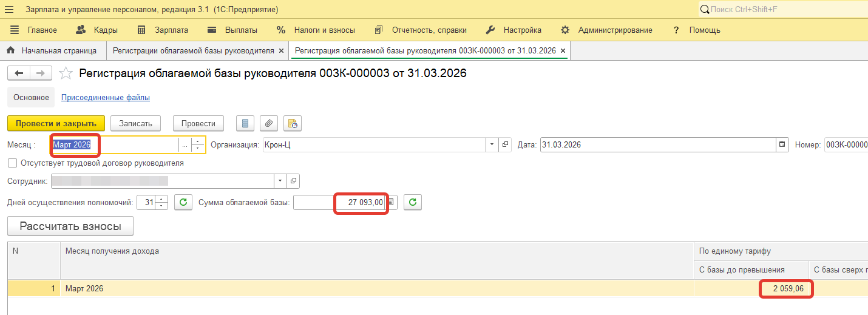Open the calendar picker for Дата
Viewport: 868px width, 315px height.
tap(782, 145)
